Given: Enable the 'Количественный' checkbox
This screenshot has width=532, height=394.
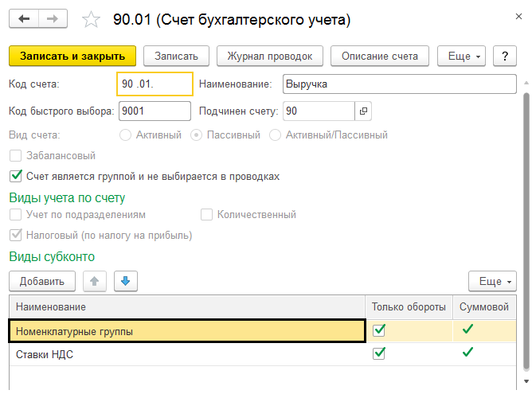Looking at the screenshot, I should click(207, 215).
